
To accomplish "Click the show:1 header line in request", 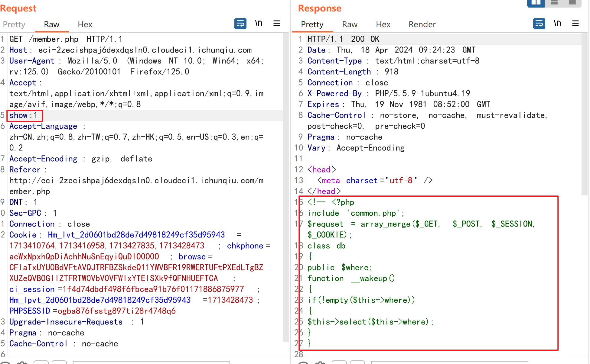I will [24, 115].
